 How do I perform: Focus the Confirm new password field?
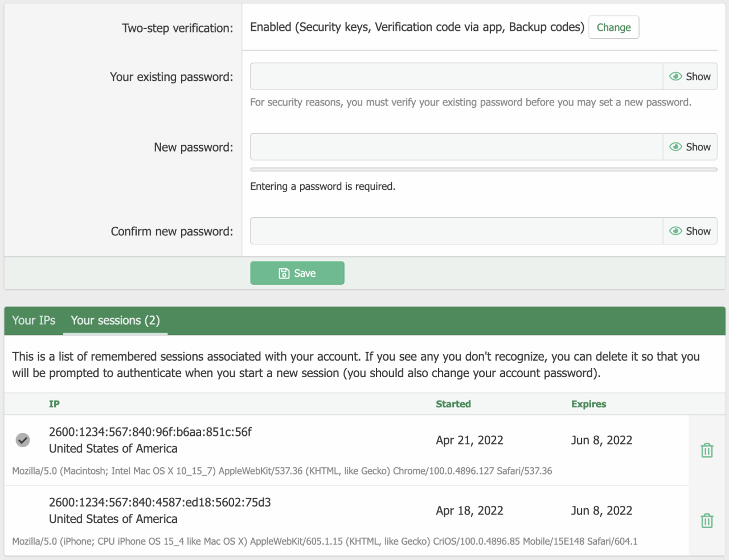click(456, 231)
